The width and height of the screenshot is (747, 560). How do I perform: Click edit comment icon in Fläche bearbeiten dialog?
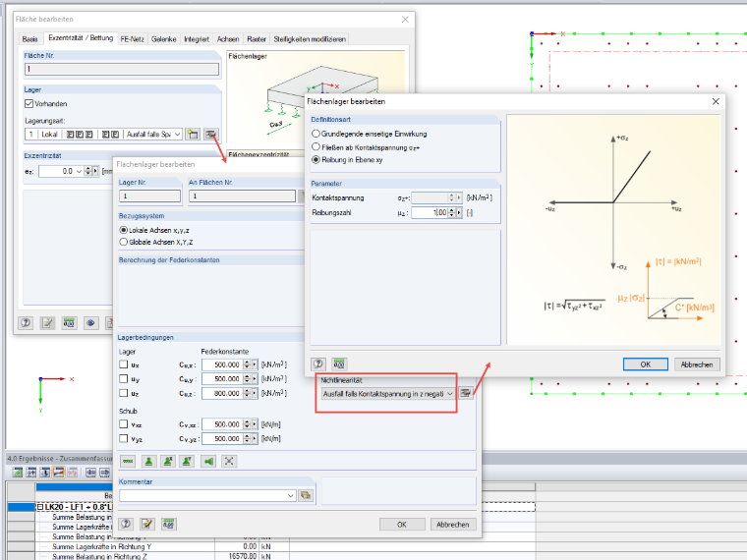[x=47, y=323]
